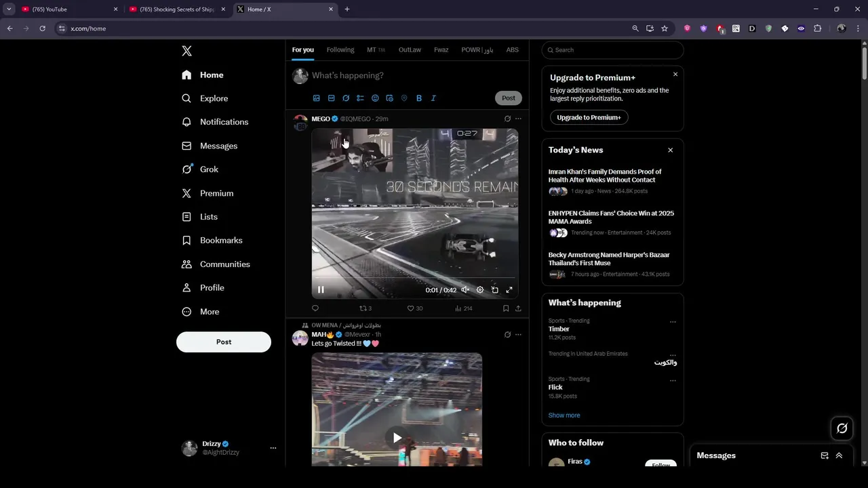Toggle picture-in-picture on the video
Viewport: 868px width, 488px height.
494,290
